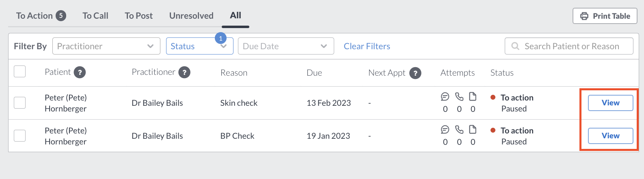This screenshot has width=644, height=179.
Task: Check the BP Check recall row checkbox
Action: [20, 135]
